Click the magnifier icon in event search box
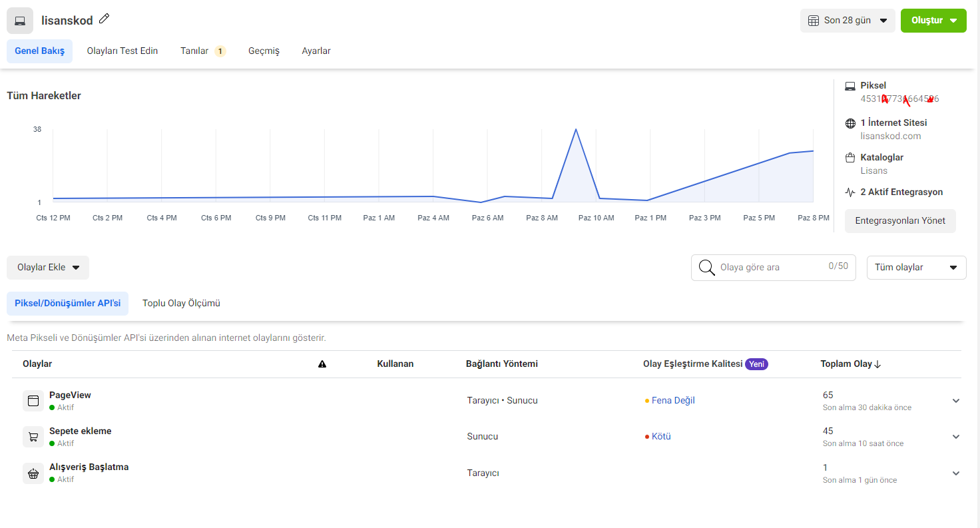Screen dimensions: 980x528 (707, 268)
